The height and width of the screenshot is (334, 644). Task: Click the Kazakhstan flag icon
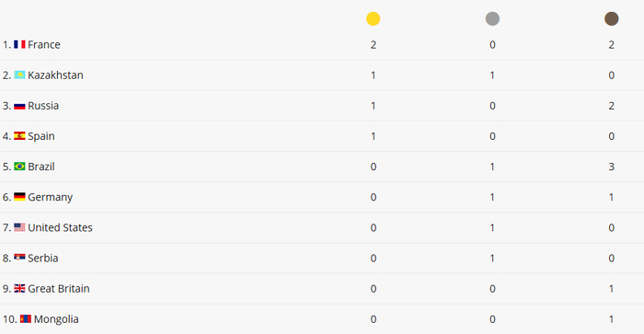[x=19, y=75]
